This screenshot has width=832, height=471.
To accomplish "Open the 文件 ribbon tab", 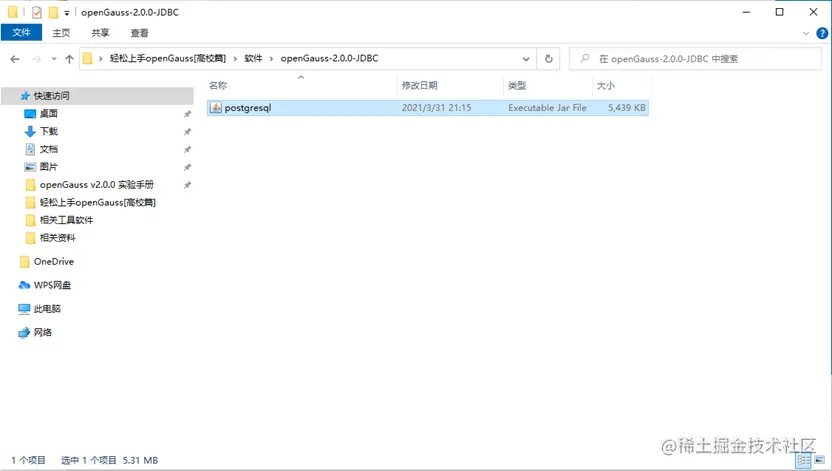I will click(21, 33).
